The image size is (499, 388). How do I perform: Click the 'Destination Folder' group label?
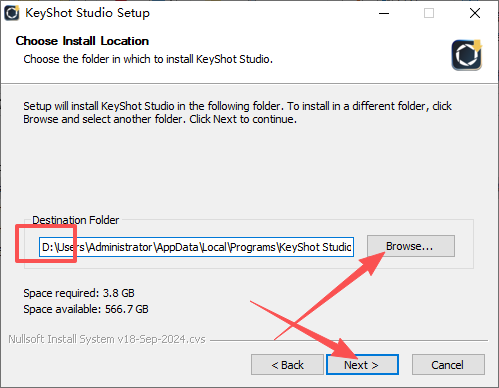(x=76, y=220)
